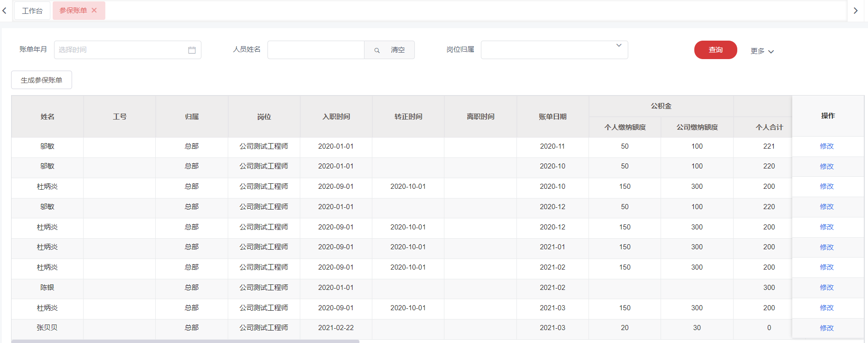Screen dimensions: 868x343
Task: Focus the 账单年月 date picker field
Action: pyautogui.click(x=121, y=50)
